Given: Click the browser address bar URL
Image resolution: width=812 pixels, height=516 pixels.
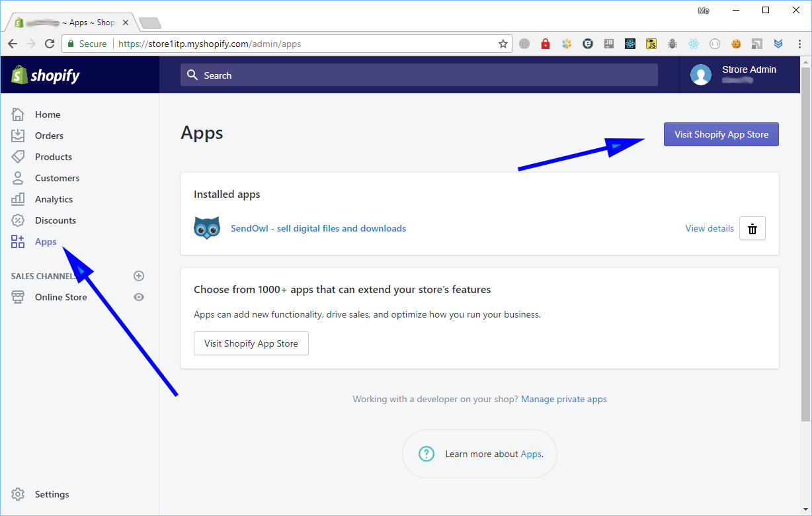Looking at the screenshot, I should (x=210, y=44).
